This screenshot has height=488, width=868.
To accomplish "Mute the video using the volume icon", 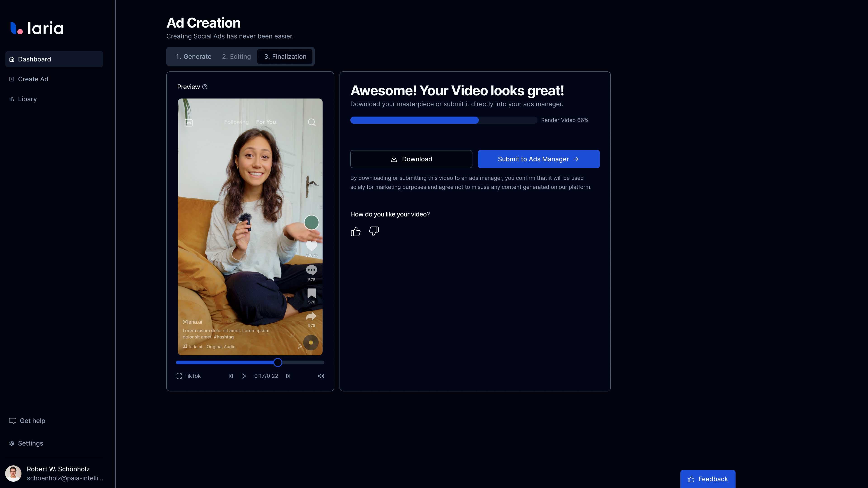I will coord(321,376).
